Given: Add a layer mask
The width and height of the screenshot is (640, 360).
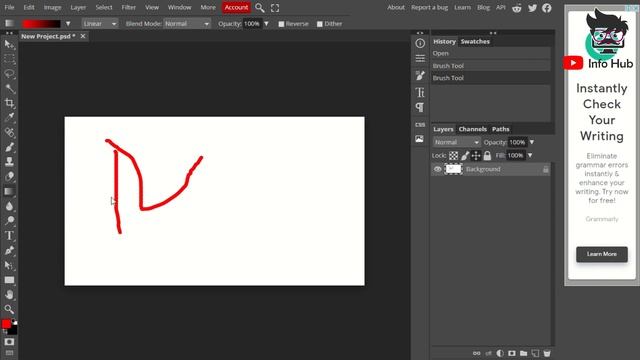Looking at the screenshot, I should click(512, 353).
